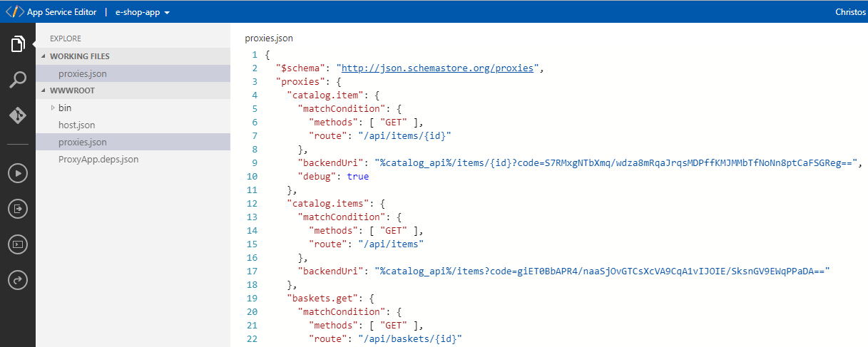Screen dimensions: 868x347
Task: Expand the bin folder
Action: click(64, 108)
